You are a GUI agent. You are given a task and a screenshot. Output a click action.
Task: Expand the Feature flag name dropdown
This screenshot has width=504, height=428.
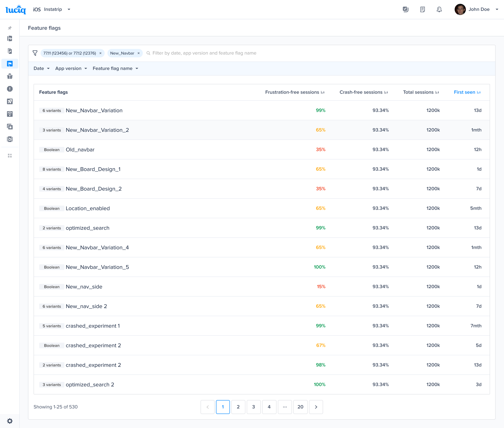tap(115, 68)
